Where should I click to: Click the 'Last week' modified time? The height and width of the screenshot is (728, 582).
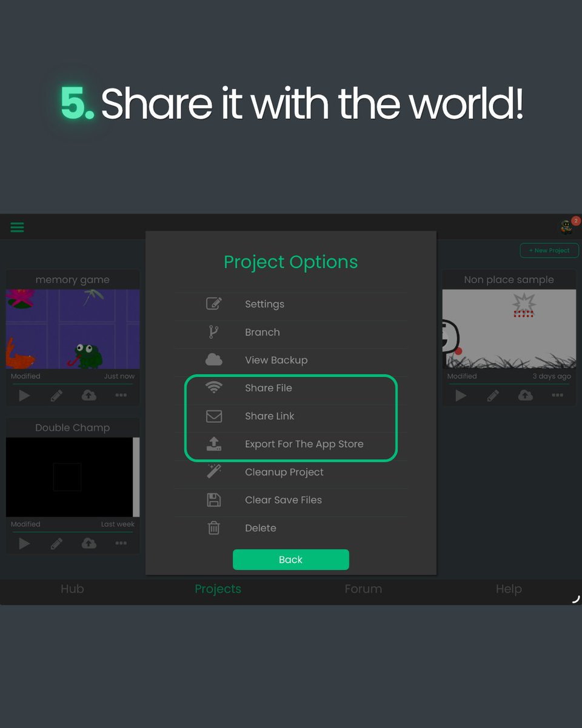tap(118, 524)
